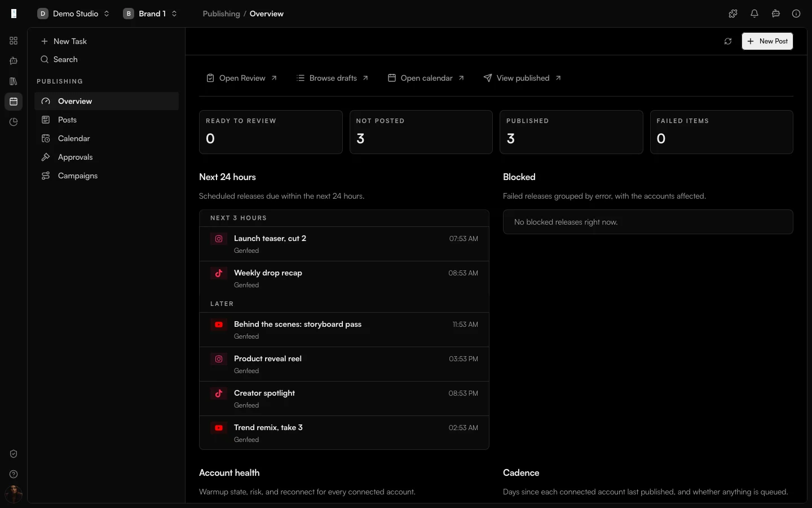812x508 pixels.
Task: Open Approvals in the sidebar
Action: click(107, 157)
